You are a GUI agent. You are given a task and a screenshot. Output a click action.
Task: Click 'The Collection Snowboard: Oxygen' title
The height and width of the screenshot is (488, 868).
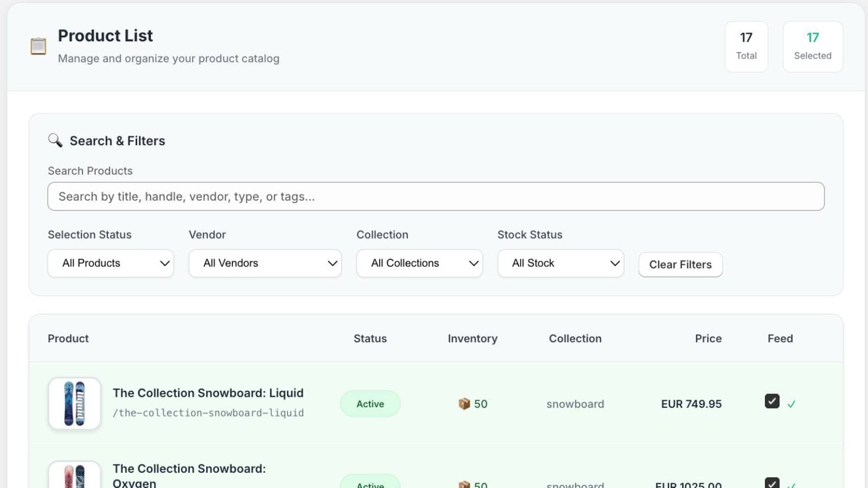pos(189,476)
